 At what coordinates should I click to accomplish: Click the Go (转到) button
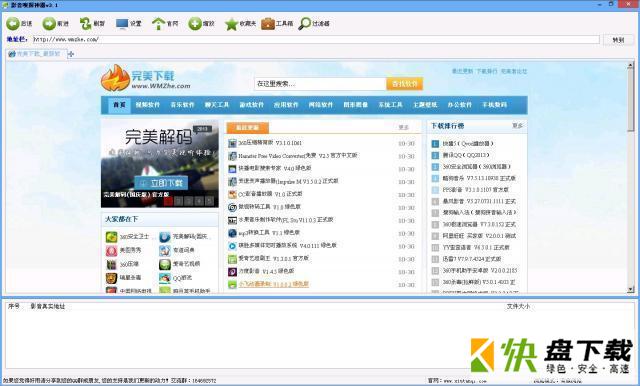[x=618, y=40]
